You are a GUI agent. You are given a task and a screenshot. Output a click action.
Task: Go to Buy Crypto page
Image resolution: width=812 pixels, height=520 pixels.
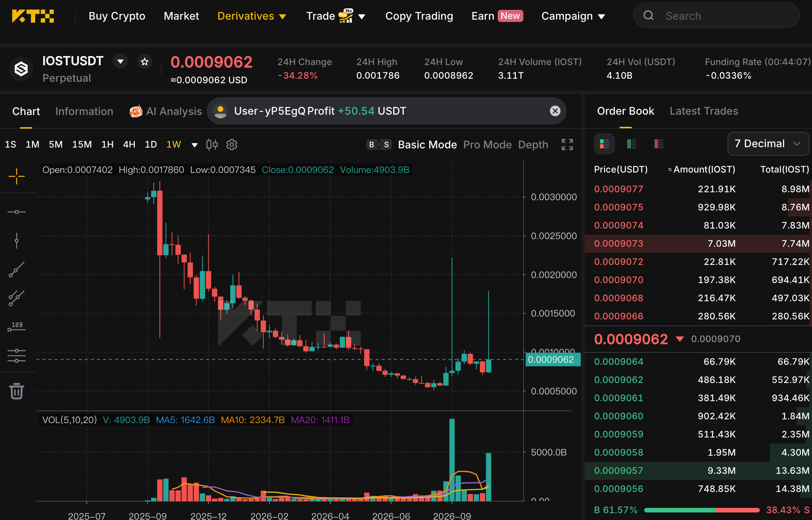click(117, 16)
